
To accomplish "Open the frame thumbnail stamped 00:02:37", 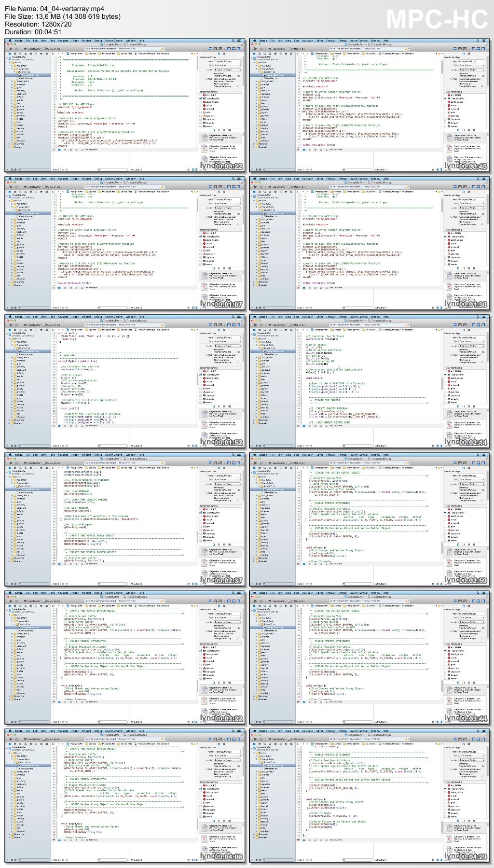I will pos(124,519).
